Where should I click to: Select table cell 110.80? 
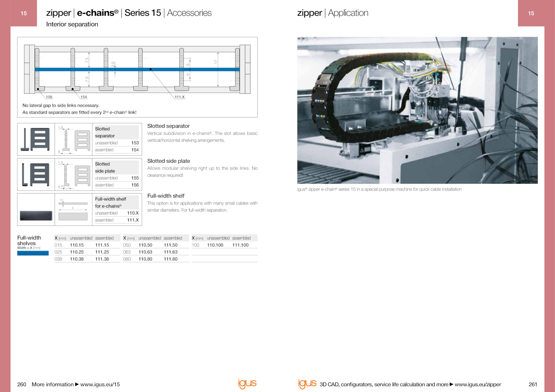[x=145, y=259]
